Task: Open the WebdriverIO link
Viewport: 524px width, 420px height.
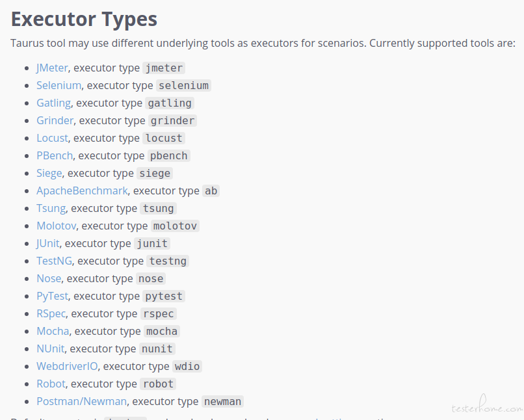Action: point(67,366)
